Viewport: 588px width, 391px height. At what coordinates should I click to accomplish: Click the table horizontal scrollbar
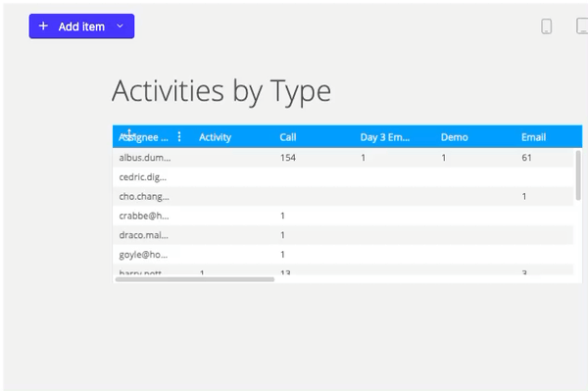[x=195, y=279]
